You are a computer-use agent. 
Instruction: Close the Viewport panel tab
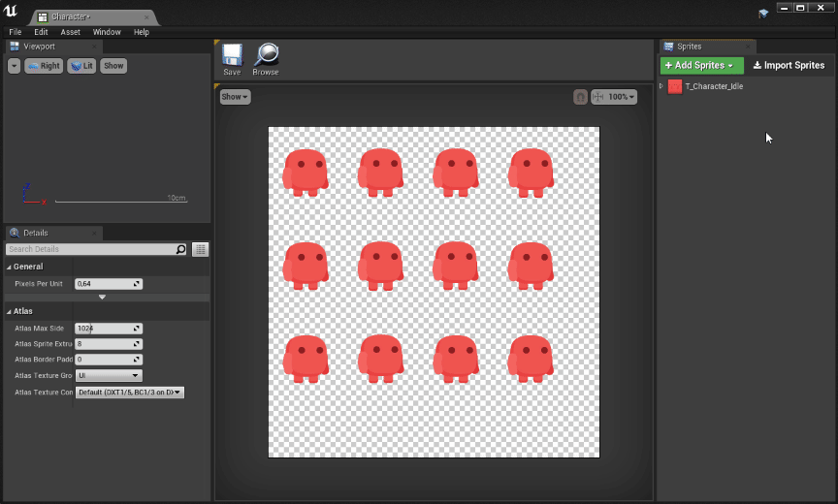click(94, 47)
